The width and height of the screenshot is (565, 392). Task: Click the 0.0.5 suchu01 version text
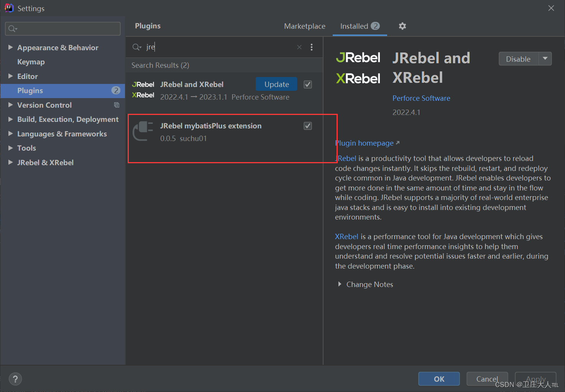183,138
